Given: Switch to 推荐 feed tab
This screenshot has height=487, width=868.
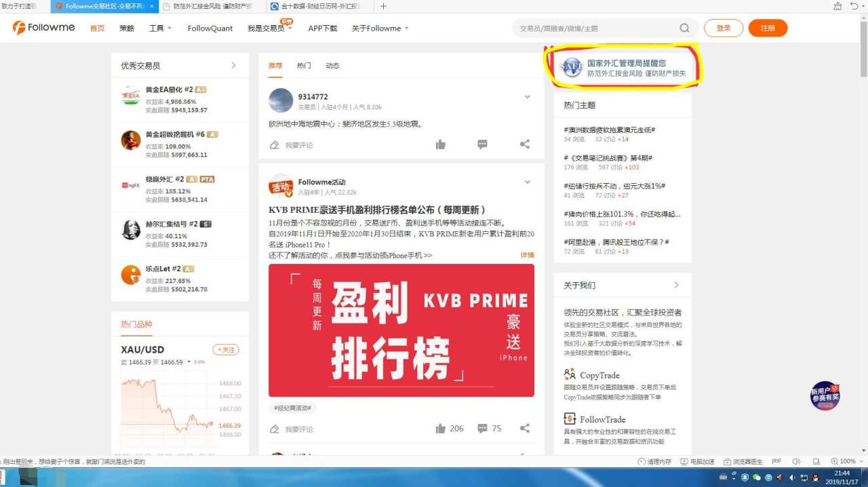Looking at the screenshot, I should pos(275,66).
